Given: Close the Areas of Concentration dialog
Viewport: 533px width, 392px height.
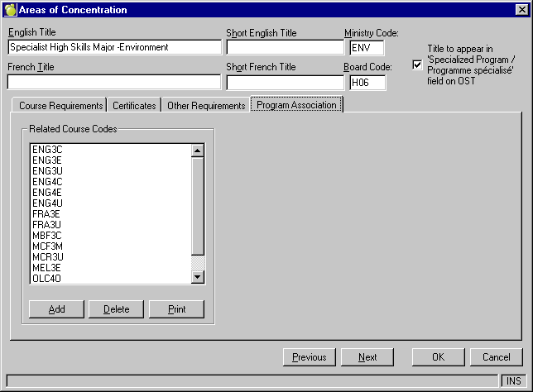Looking at the screenshot, I should 521,10.
